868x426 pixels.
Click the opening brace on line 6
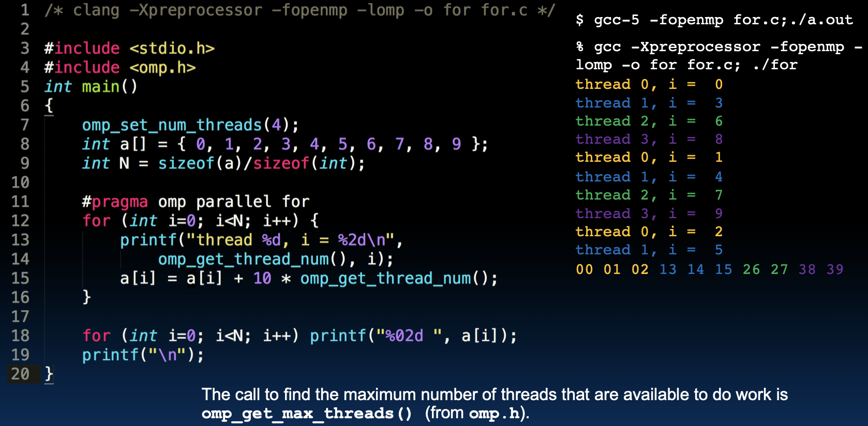tap(49, 106)
